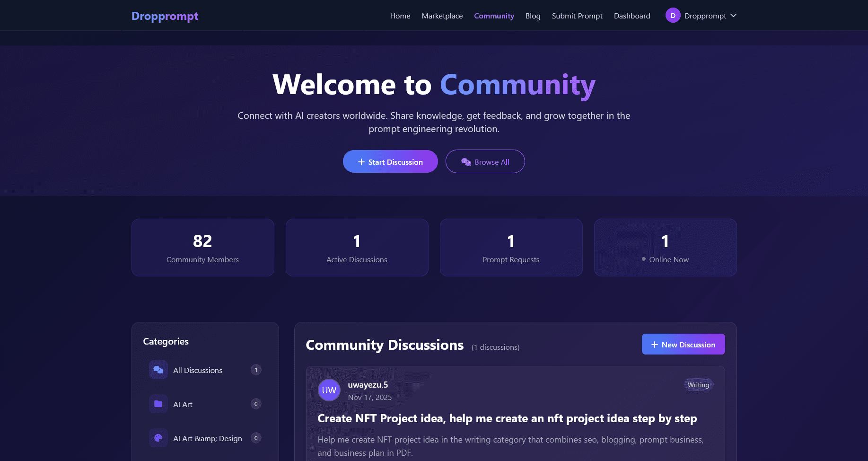Click the Browse All button
The height and width of the screenshot is (461, 868).
pos(485,161)
